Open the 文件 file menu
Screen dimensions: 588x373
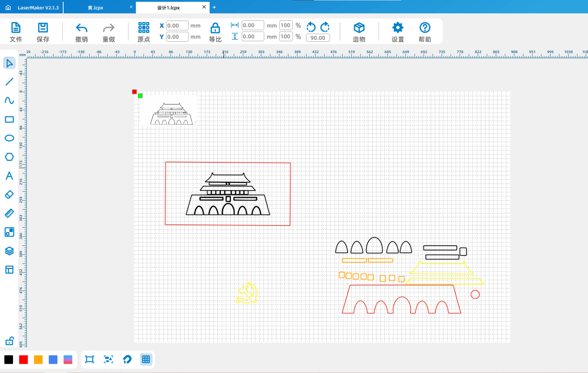[x=16, y=32]
